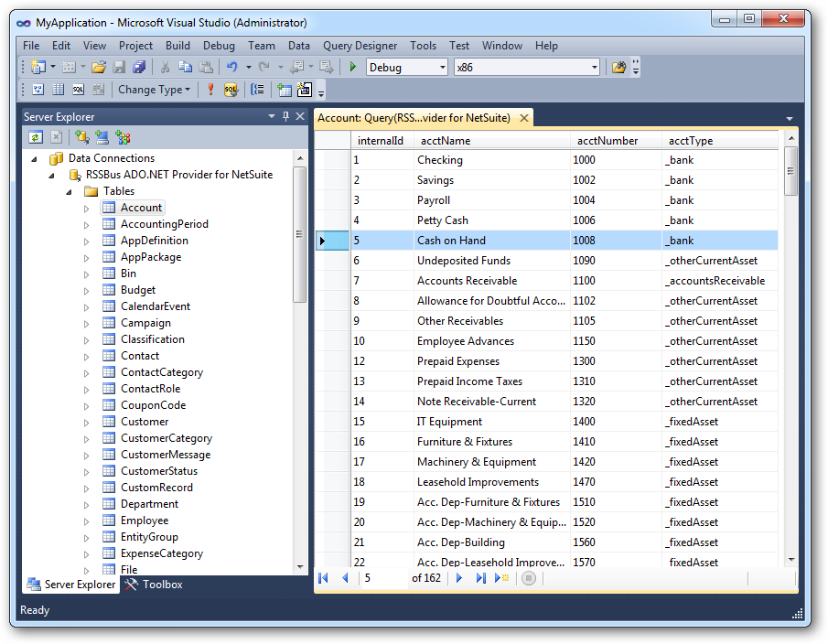
Task: Click the Connect to Server icon
Action: pos(102,137)
